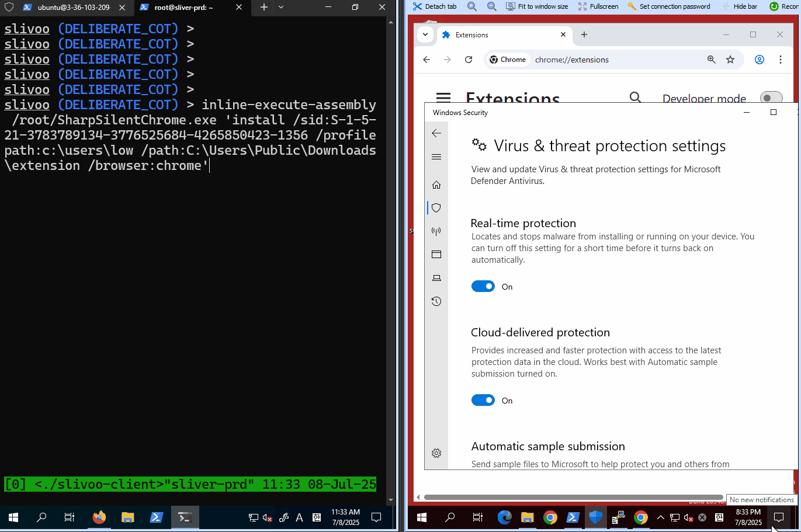
Task: Click the Windows Security shield taskbar icon
Action: (595, 517)
